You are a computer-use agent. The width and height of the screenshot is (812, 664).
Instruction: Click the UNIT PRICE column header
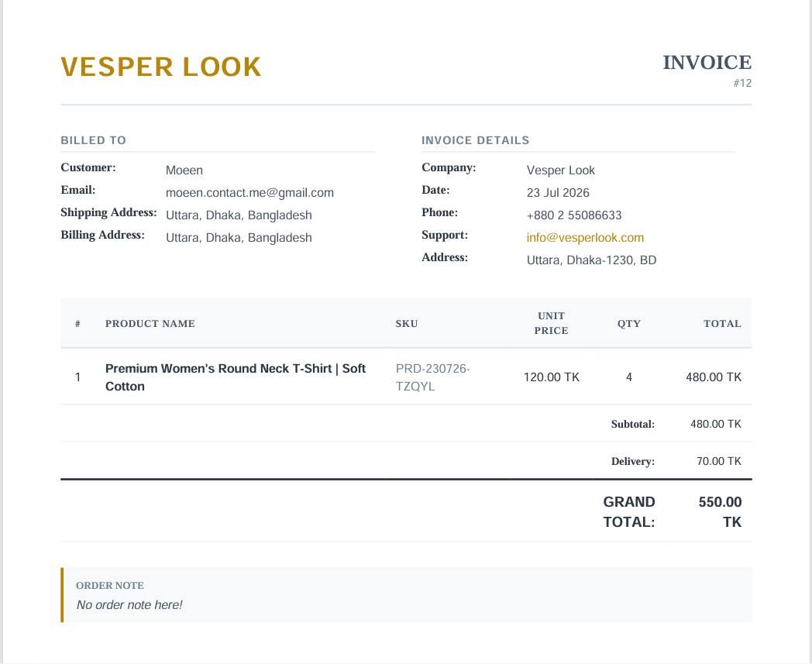[551, 323]
